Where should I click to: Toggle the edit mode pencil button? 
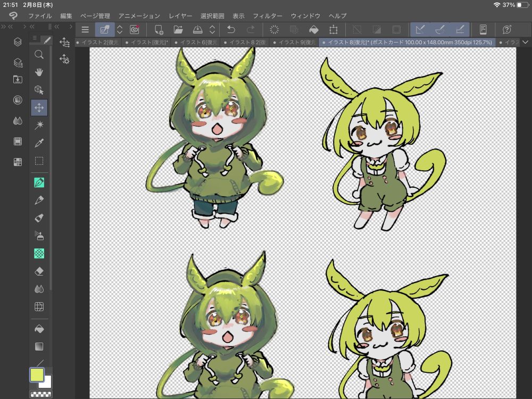[x=105, y=30]
